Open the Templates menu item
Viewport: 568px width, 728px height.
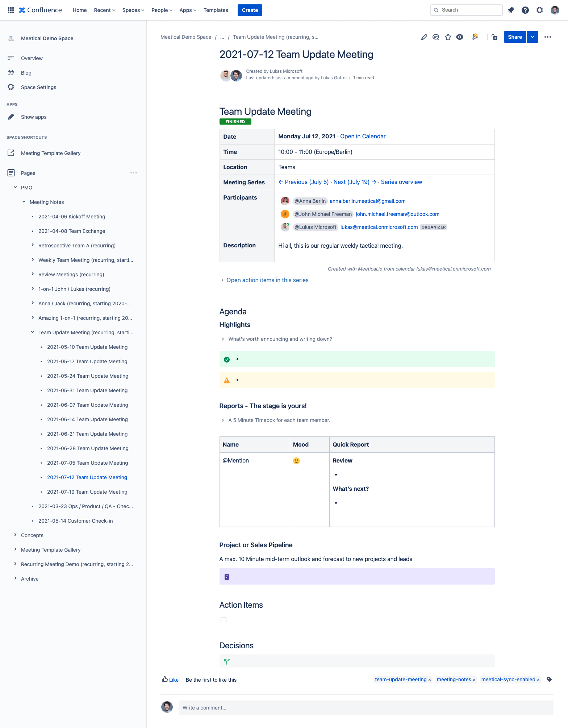(x=216, y=10)
